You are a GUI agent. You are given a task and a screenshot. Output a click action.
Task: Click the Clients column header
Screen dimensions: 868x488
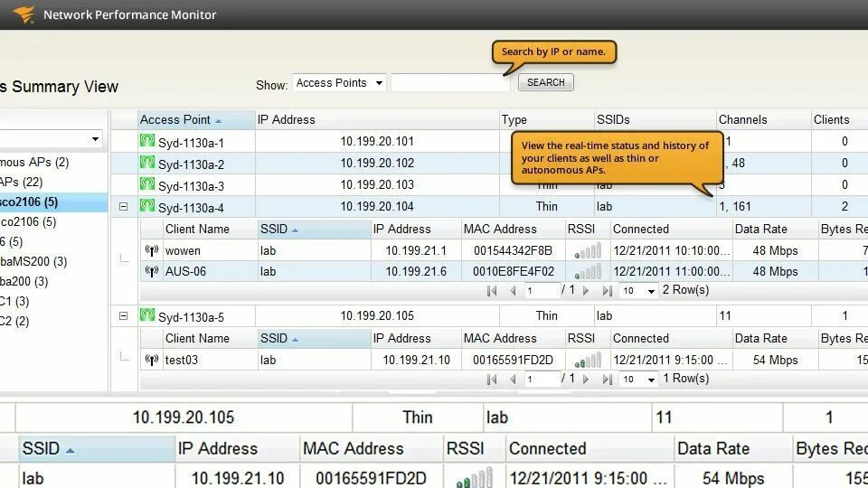839,119
